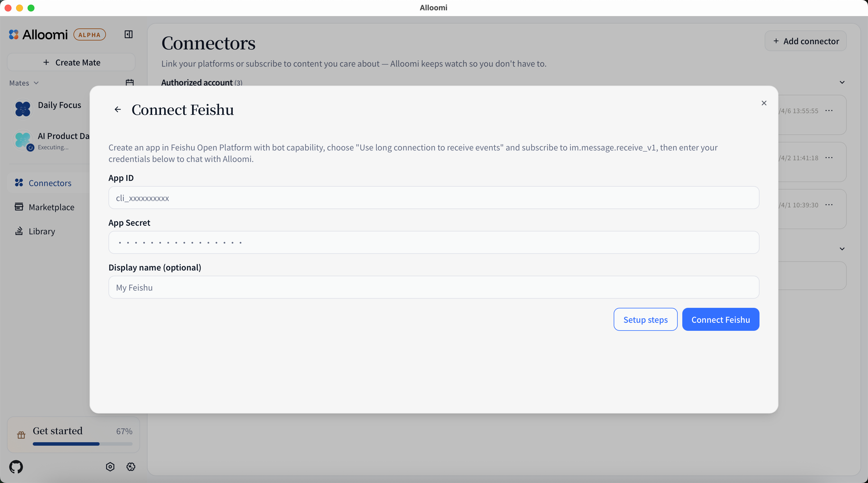Screen dimensions: 868x483
Task: Go to Connectors in sidebar
Action: click(50, 183)
